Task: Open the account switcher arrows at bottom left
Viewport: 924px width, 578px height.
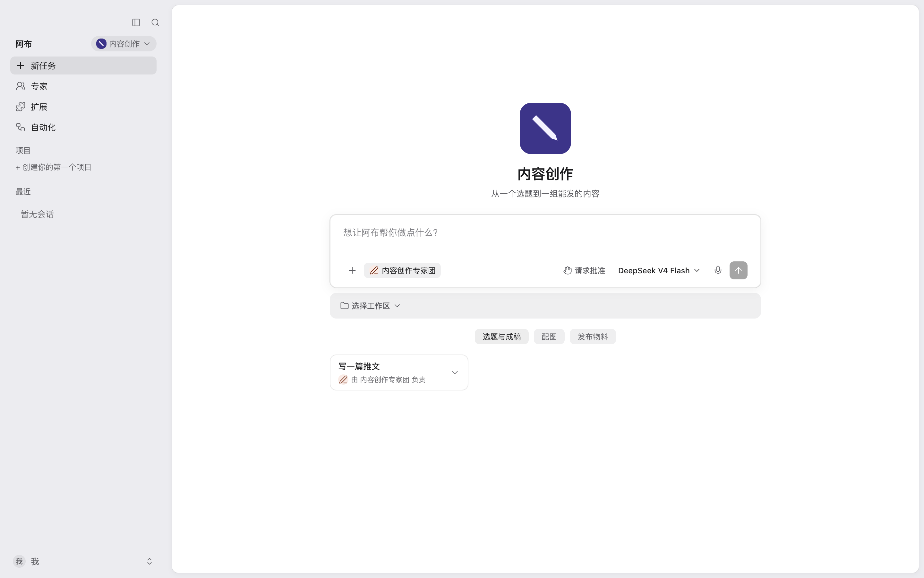Action: pyautogui.click(x=150, y=561)
